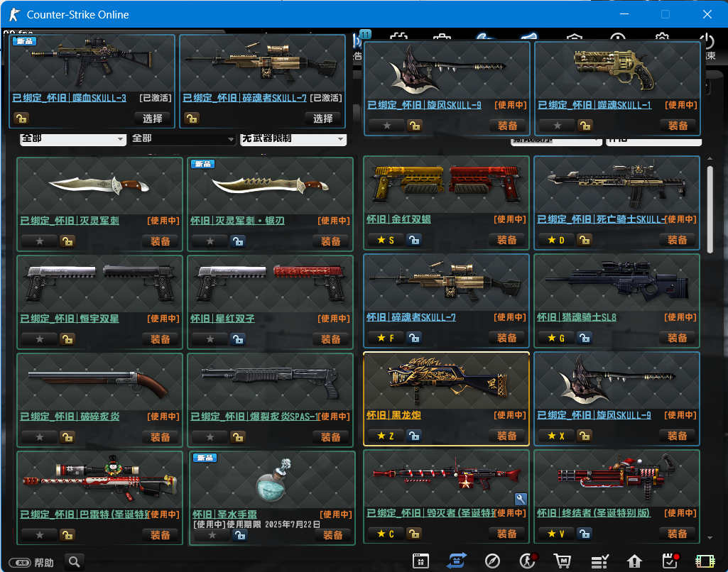Open the 怀旧|黑龙炮 name link

coord(393,414)
